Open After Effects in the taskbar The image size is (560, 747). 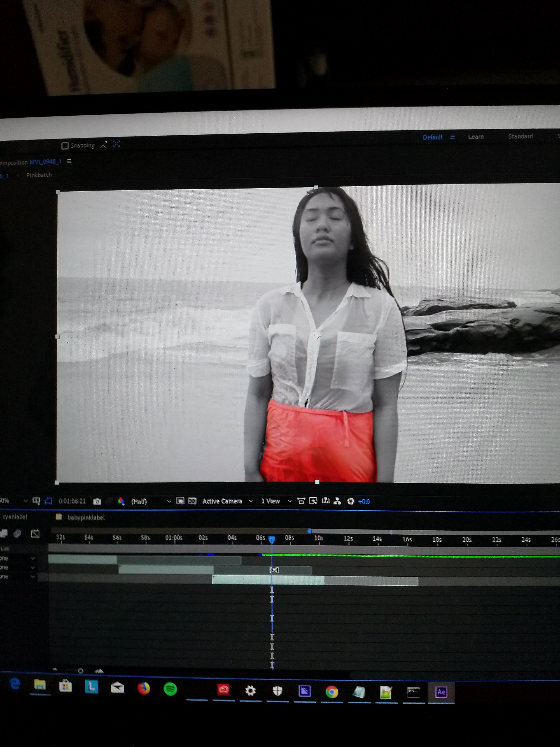[x=441, y=692]
